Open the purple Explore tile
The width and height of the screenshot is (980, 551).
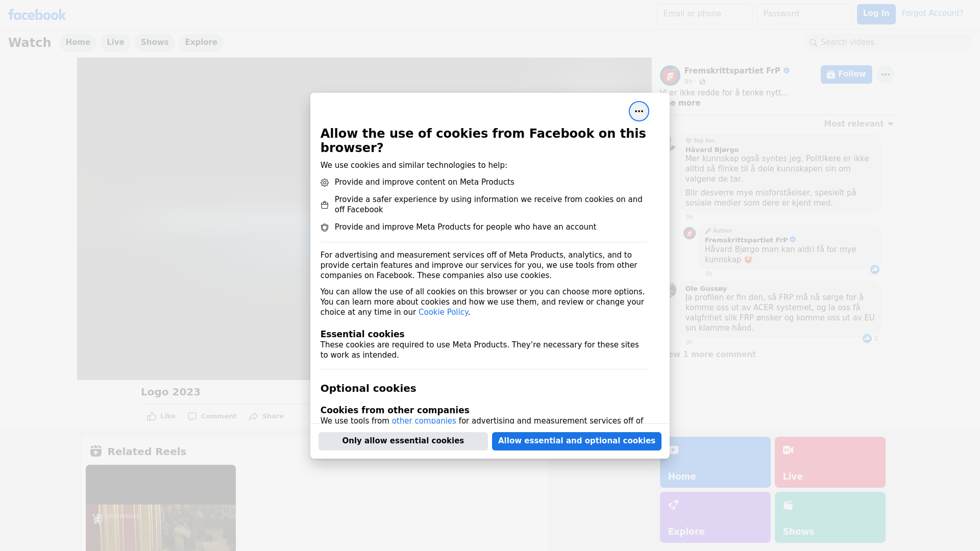pos(715,517)
